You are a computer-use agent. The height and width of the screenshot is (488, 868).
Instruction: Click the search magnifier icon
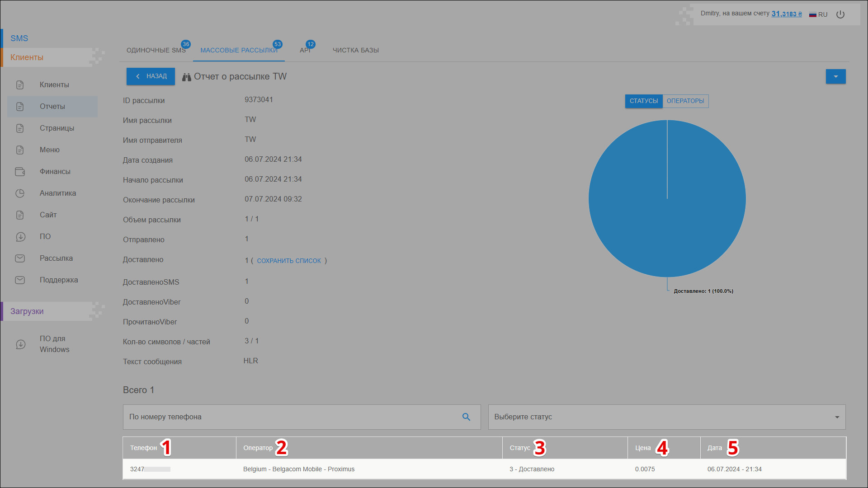(x=466, y=417)
